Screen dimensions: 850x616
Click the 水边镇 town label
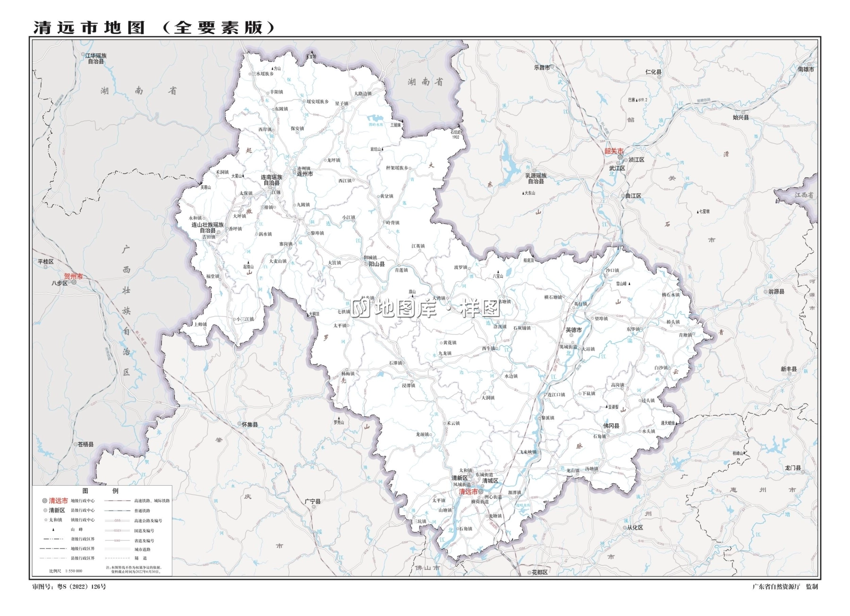[511, 376]
